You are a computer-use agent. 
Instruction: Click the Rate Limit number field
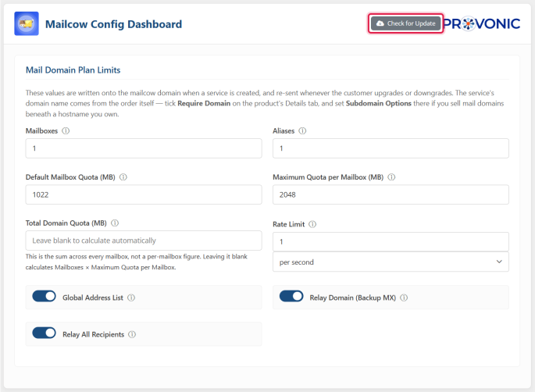[391, 242]
